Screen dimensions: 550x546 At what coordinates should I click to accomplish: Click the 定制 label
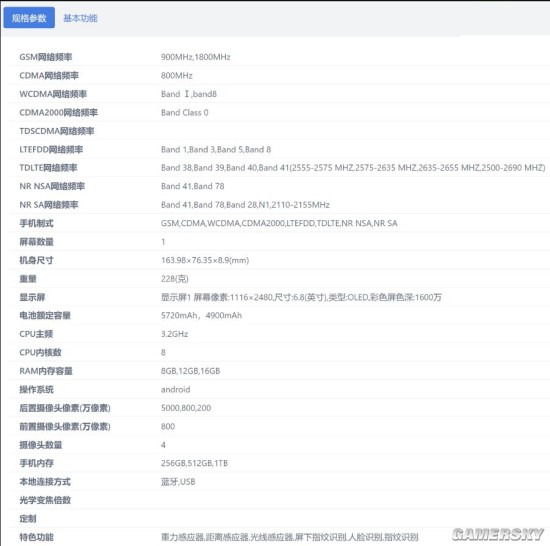[x=28, y=519]
